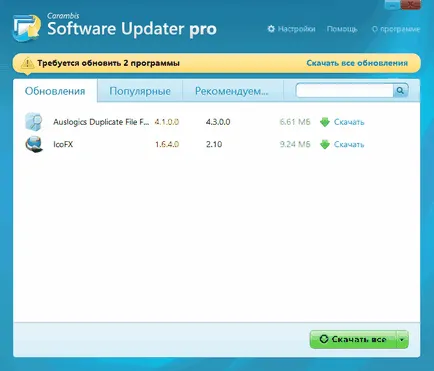Image resolution: width=434 pixels, height=371 pixels.
Task: Click green download arrow for IcoFX row
Action: [x=325, y=145]
